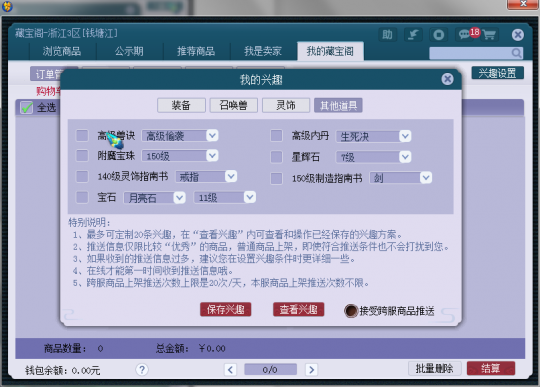Open the shopping cart icon
540x387 pixels.
click(x=489, y=34)
